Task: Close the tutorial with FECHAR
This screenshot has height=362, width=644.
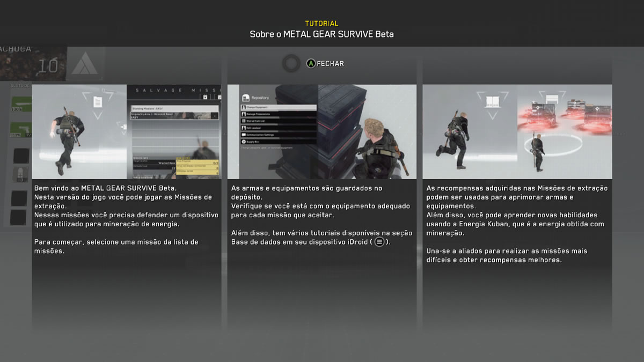Action: (x=330, y=63)
